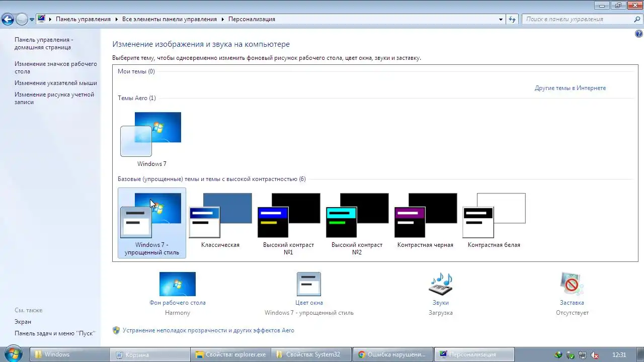644x362 pixels.
Task: Click 'Все элементы панели управления' breadcrumb
Action: [170, 19]
